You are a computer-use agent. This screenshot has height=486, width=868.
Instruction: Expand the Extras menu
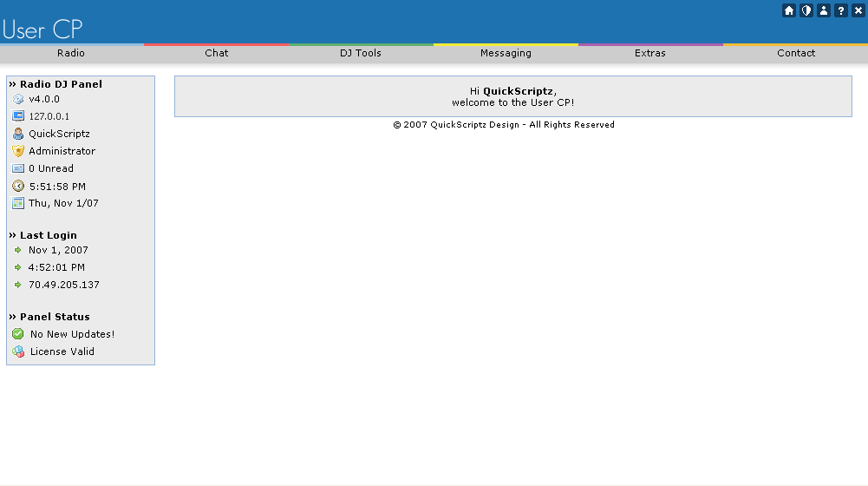[x=650, y=53]
